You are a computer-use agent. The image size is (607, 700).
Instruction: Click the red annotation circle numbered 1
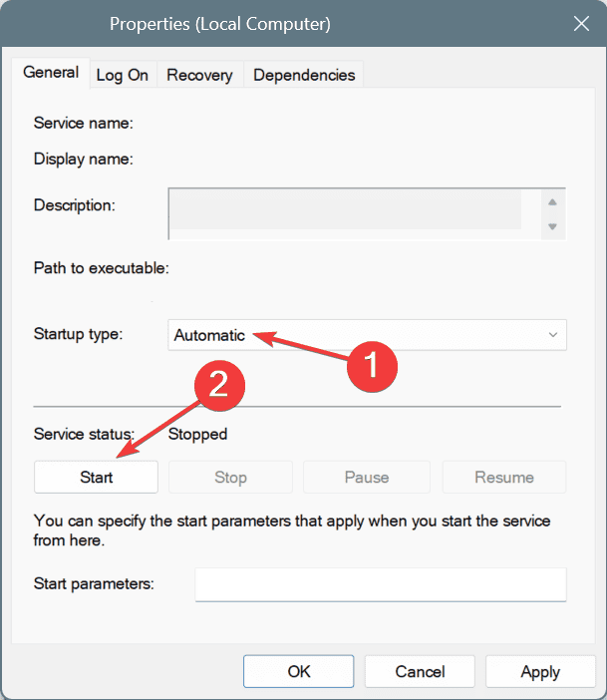click(x=372, y=367)
